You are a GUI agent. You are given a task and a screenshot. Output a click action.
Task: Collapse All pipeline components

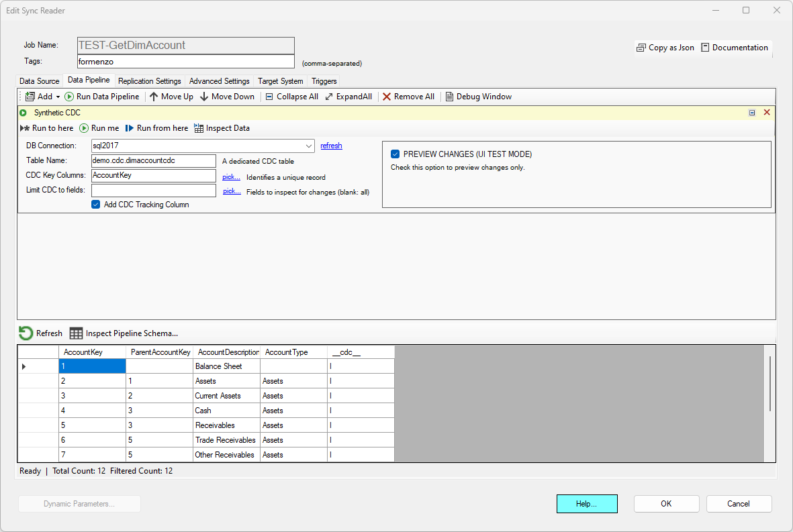click(292, 97)
